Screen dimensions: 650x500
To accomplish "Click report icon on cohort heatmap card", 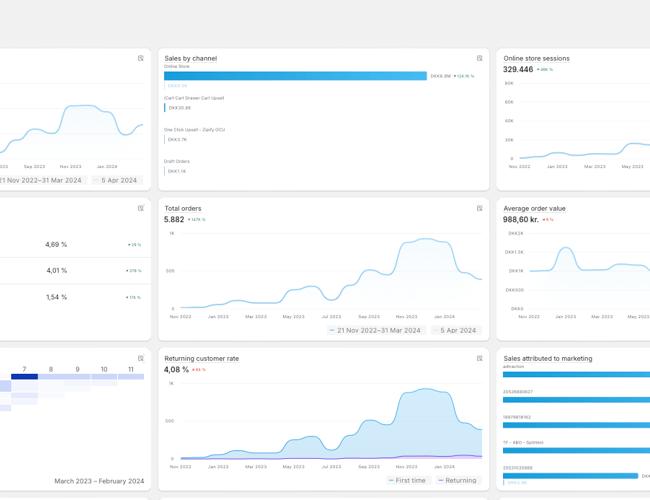I will point(141,358).
